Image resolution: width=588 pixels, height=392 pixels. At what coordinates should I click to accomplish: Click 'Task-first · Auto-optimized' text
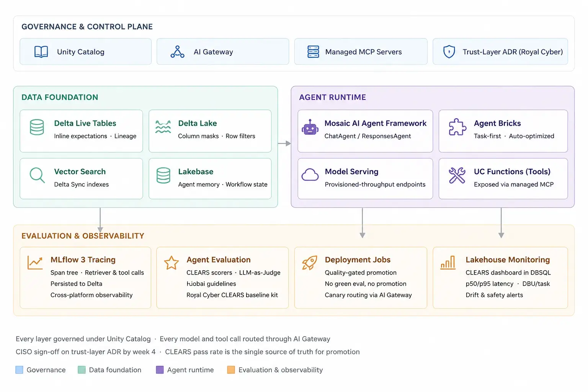(514, 136)
